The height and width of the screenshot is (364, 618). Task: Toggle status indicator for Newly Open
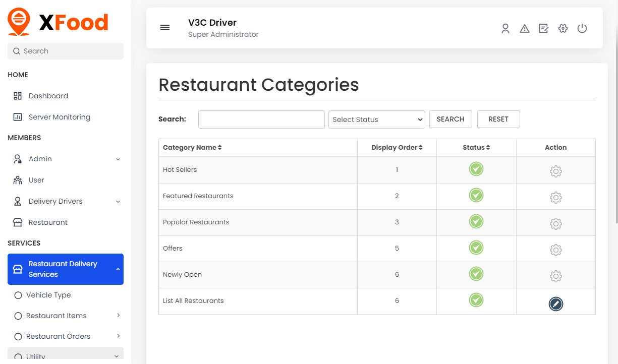coord(476,274)
